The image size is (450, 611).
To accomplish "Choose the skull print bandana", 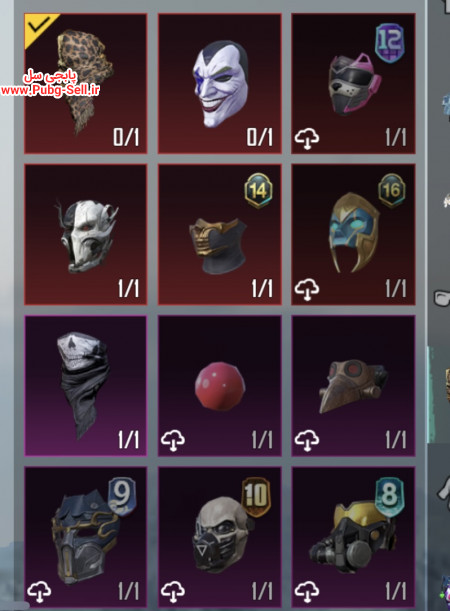I will click(x=85, y=385).
